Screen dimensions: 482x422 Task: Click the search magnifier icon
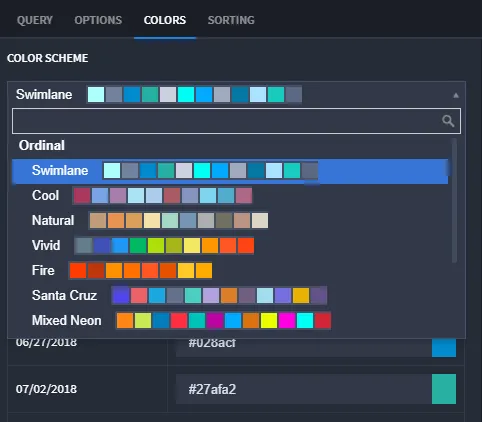point(448,121)
